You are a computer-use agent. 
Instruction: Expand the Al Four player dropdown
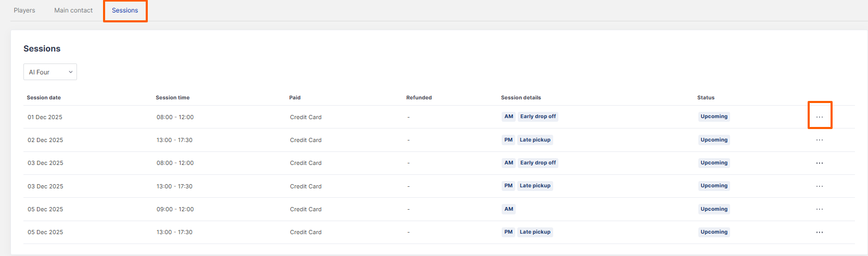(x=50, y=72)
